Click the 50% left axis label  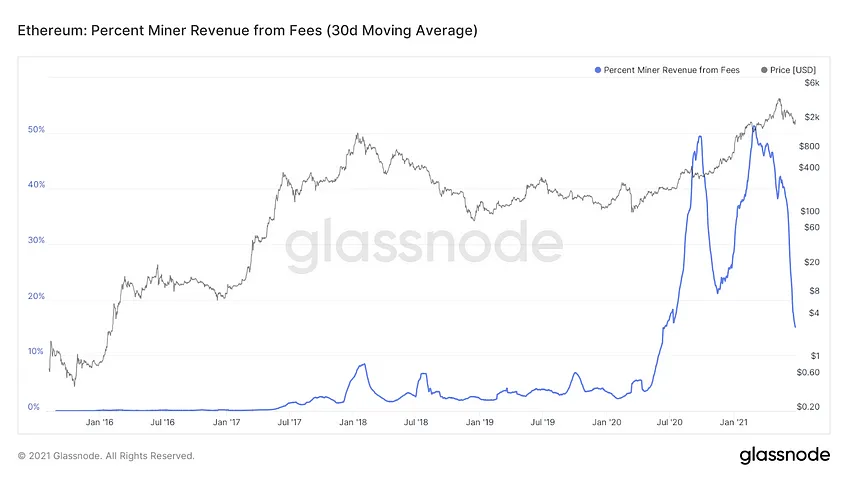point(36,130)
